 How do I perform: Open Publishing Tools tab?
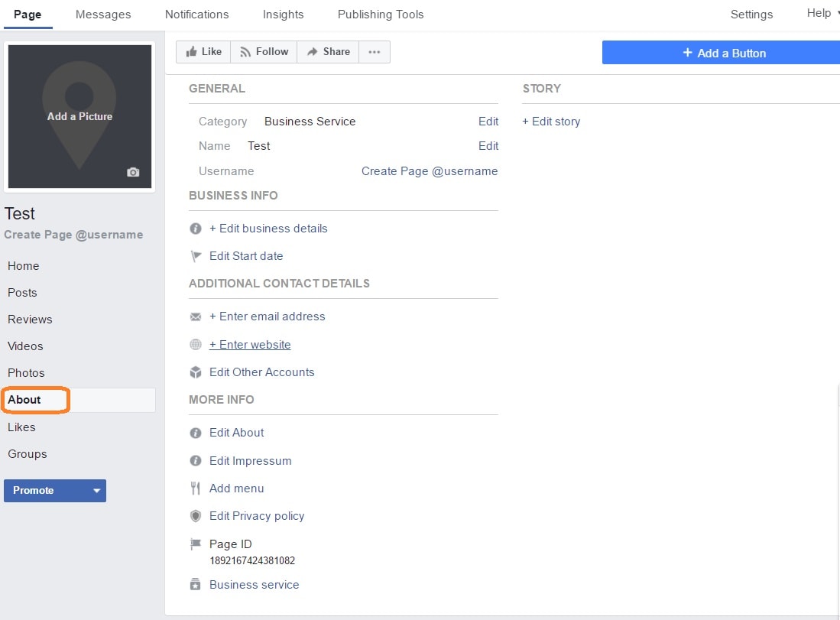coord(381,15)
